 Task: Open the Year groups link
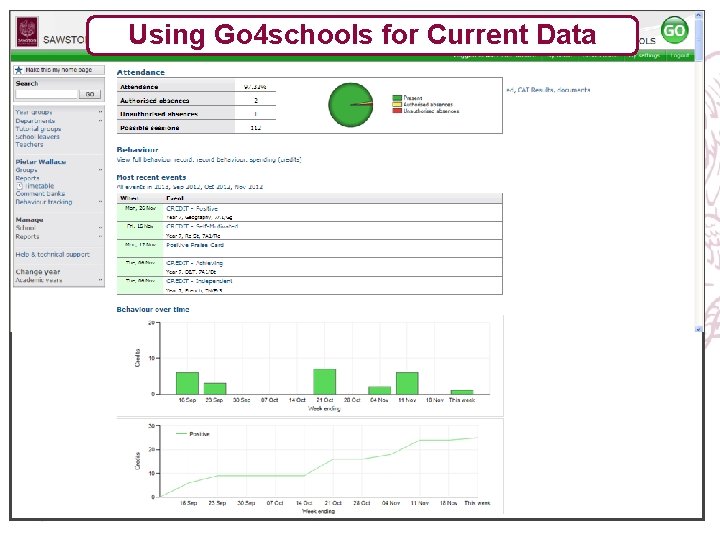tap(34, 112)
